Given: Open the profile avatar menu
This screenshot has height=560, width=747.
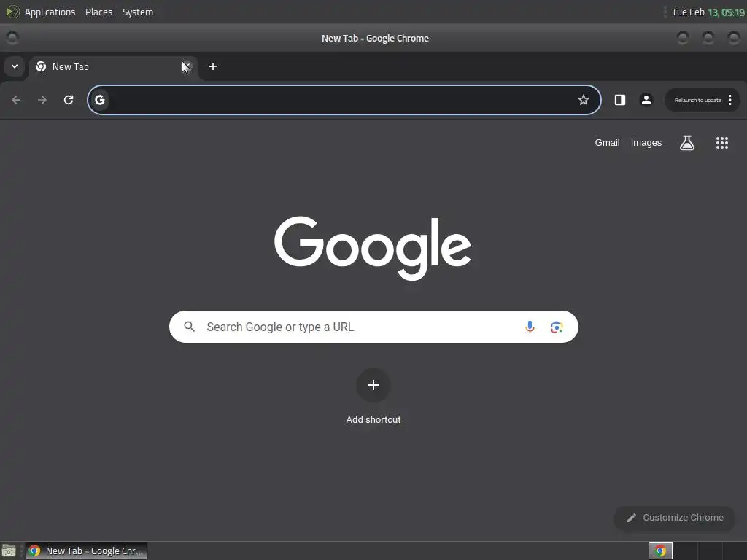Looking at the screenshot, I should pyautogui.click(x=646, y=100).
